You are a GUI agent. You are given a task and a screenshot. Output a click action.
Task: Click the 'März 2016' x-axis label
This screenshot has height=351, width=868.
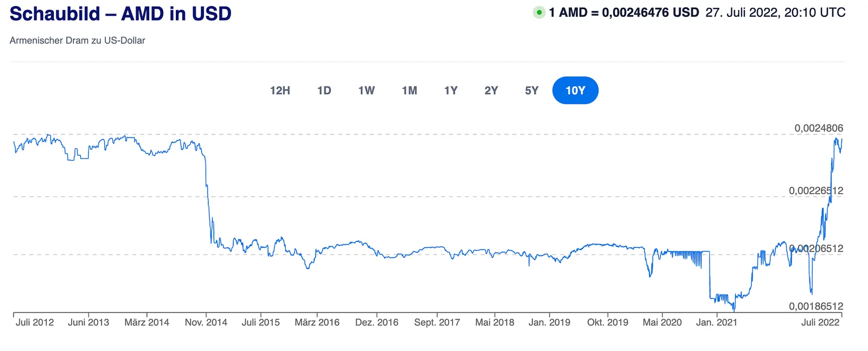point(317,322)
